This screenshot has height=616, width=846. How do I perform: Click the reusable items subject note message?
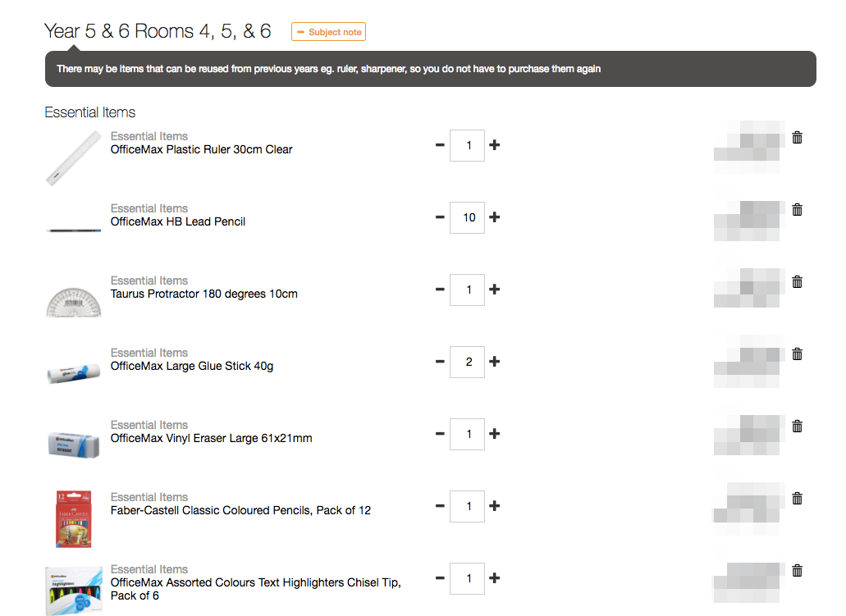point(431,69)
